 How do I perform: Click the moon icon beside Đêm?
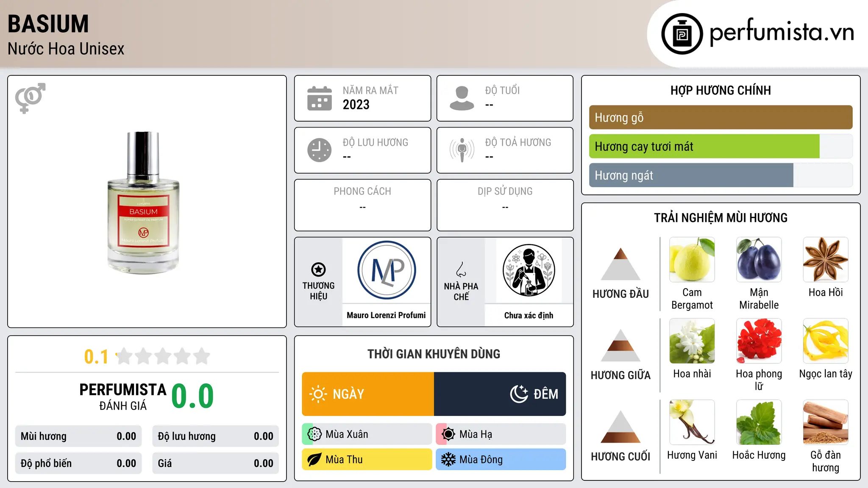519,394
